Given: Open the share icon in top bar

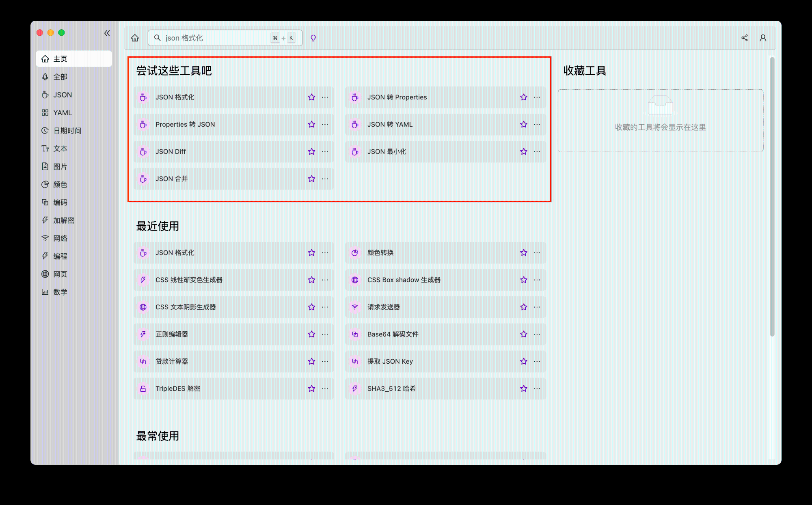Looking at the screenshot, I should tap(745, 38).
